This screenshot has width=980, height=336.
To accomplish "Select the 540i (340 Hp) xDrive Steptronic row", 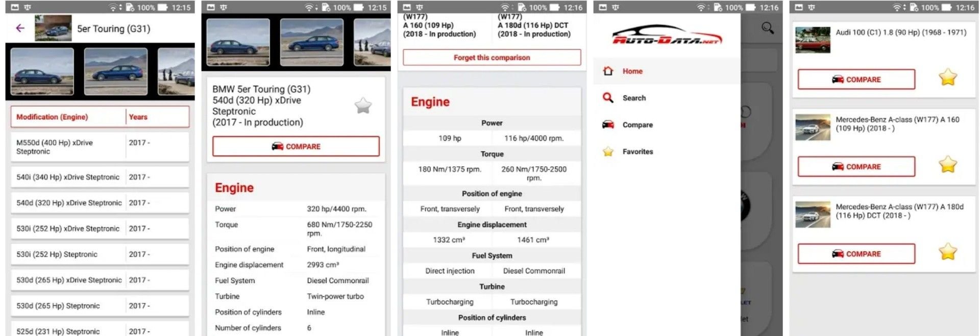I will [x=100, y=177].
